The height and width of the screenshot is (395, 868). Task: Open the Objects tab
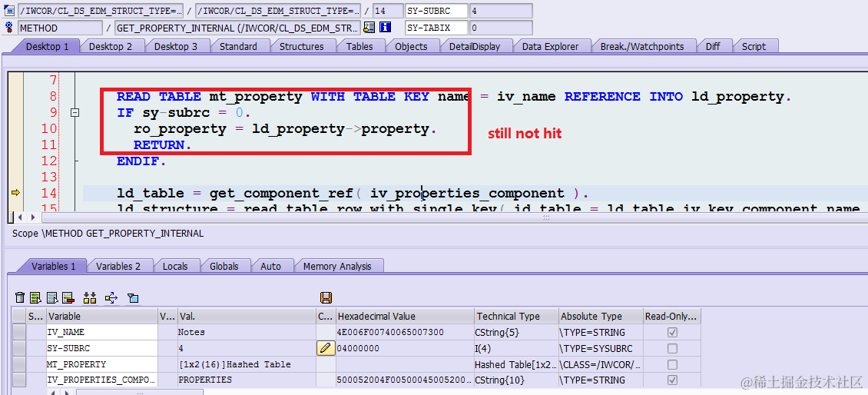[x=411, y=47]
